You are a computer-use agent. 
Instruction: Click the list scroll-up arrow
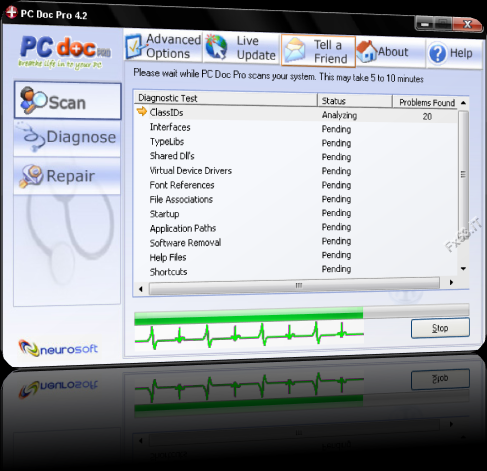coord(463,103)
